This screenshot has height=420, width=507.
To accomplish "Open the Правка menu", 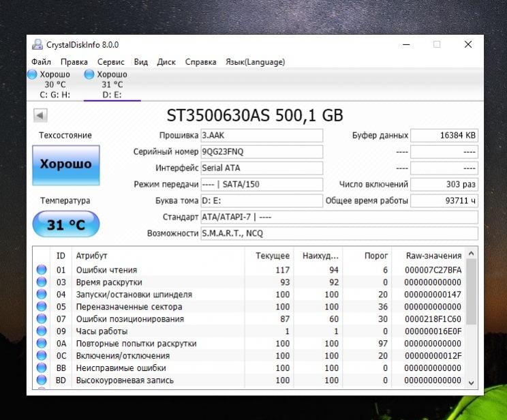I will [x=74, y=62].
